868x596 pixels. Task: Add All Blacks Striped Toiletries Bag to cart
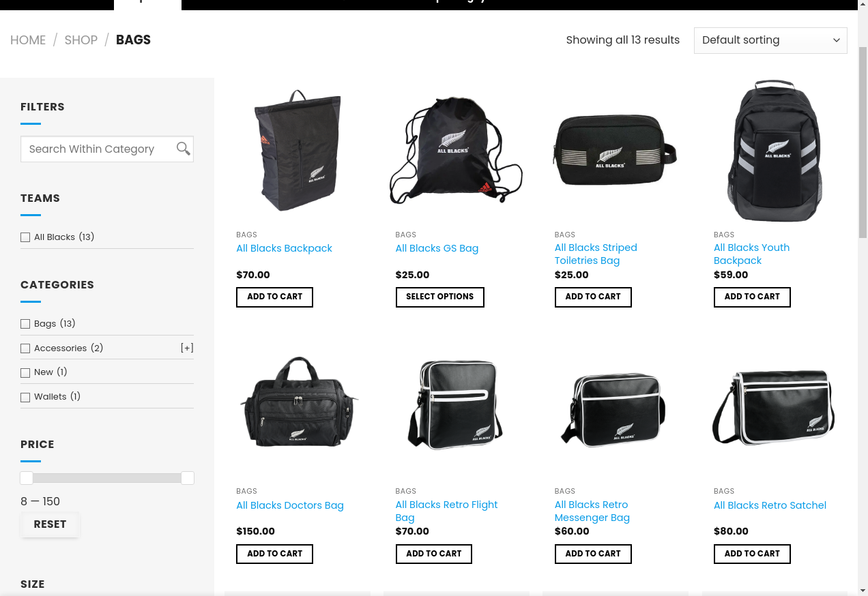tap(593, 297)
